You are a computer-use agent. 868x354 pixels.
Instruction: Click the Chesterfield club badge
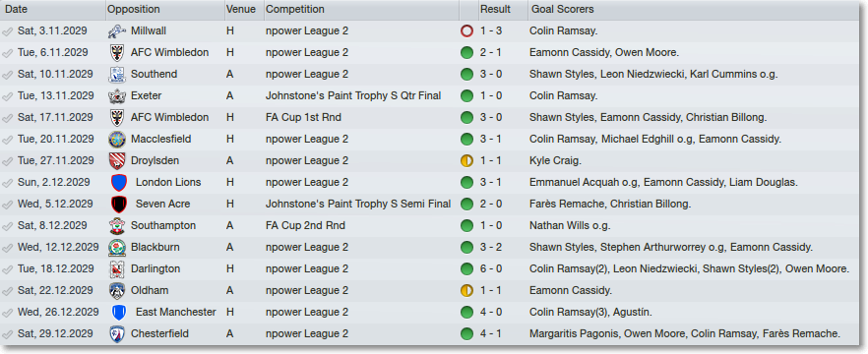coord(117,334)
